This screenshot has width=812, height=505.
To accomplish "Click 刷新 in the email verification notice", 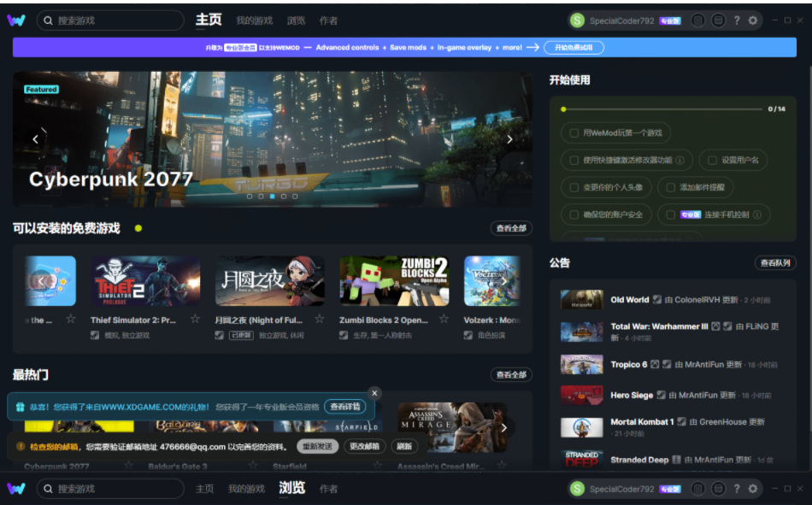I will (404, 447).
